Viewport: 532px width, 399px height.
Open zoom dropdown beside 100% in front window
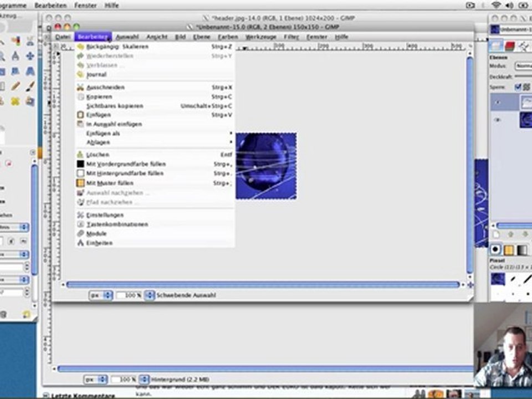pyautogui.click(x=149, y=295)
